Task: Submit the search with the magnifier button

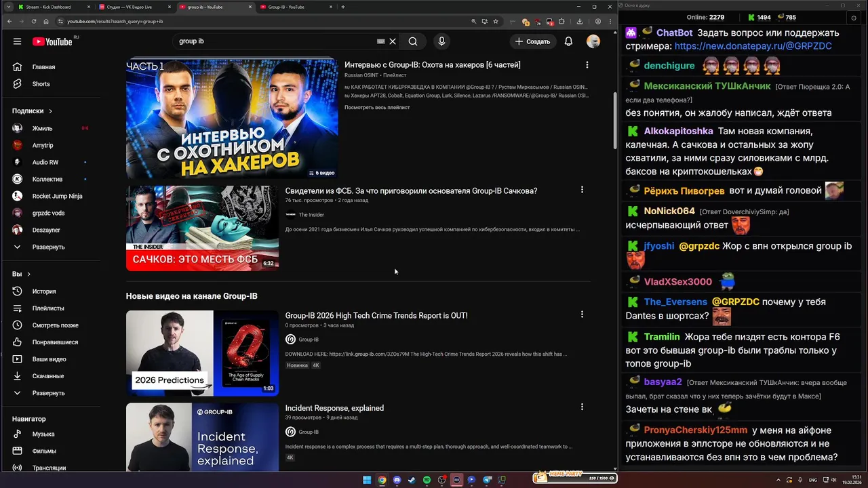Action: pyautogui.click(x=413, y=41)
